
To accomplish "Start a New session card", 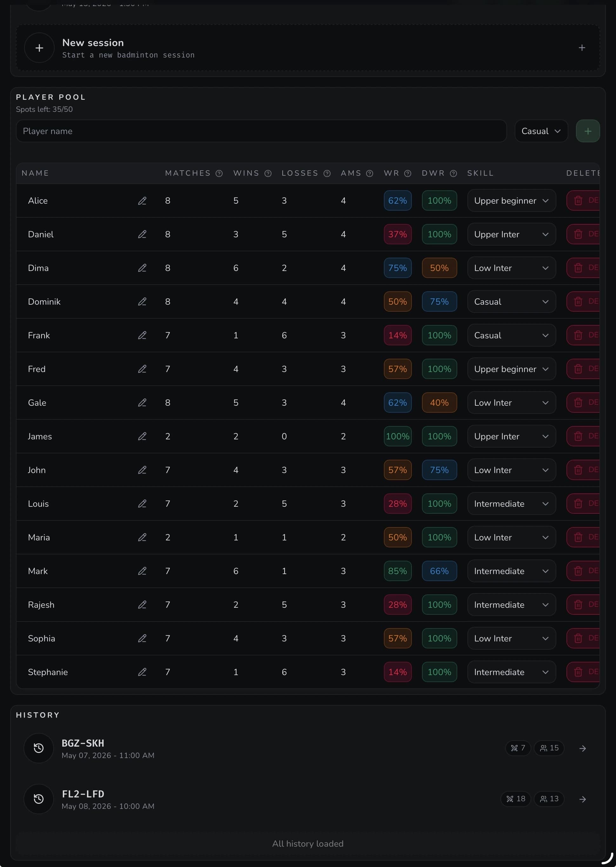I will coord(308,48).
